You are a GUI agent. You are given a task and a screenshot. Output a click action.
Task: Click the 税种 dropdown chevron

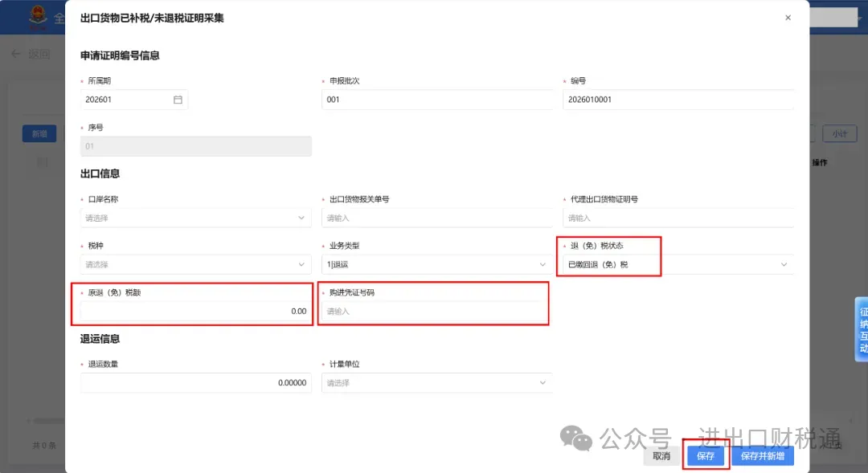tap(301, 264)
